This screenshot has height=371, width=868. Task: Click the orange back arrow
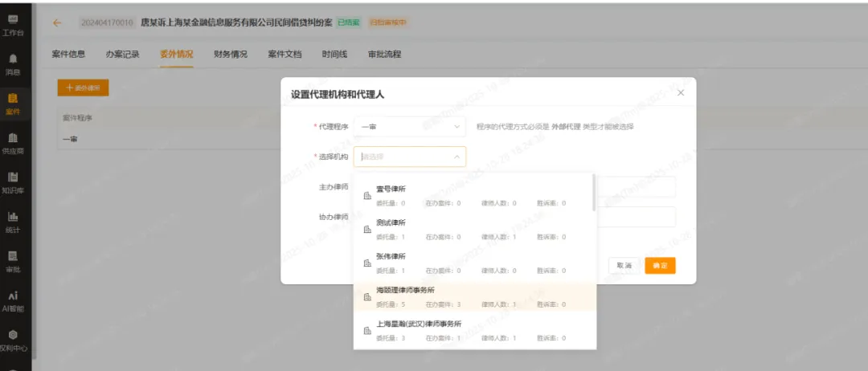[x=56, y=22]
